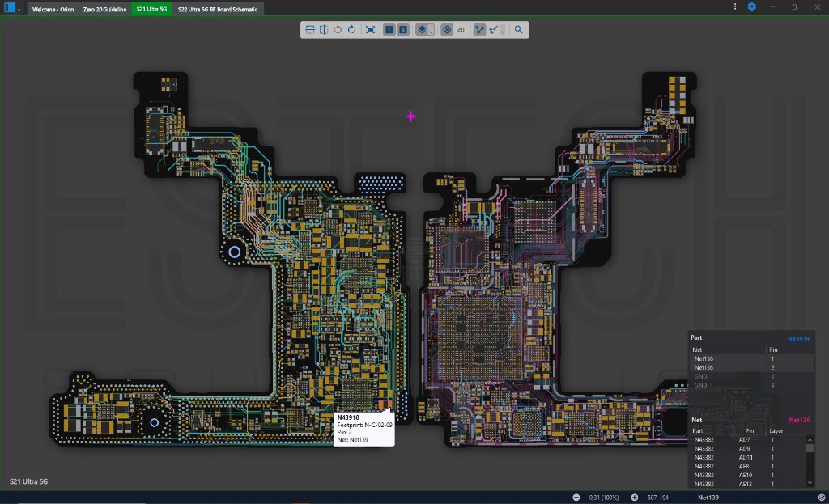Click the Layer column header in Net table
This screenshot has width=829, height=504.
(x=776, y=430)
